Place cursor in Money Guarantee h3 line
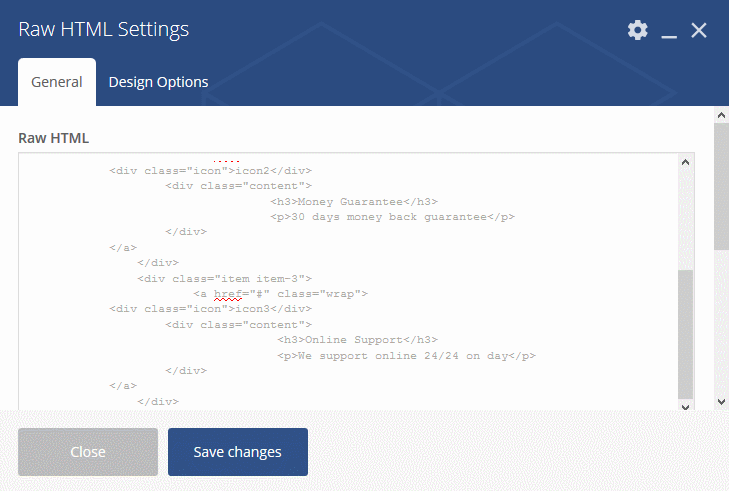 354,202
